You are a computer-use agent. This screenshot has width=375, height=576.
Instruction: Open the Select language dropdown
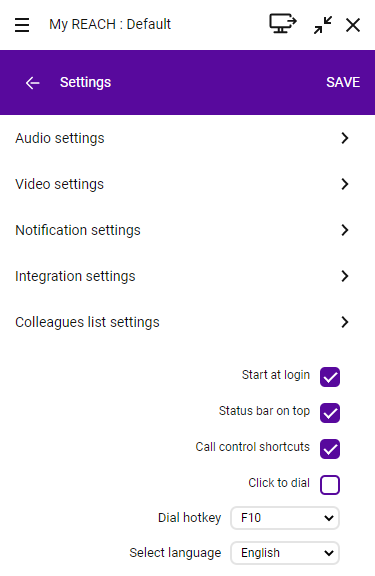285,553
